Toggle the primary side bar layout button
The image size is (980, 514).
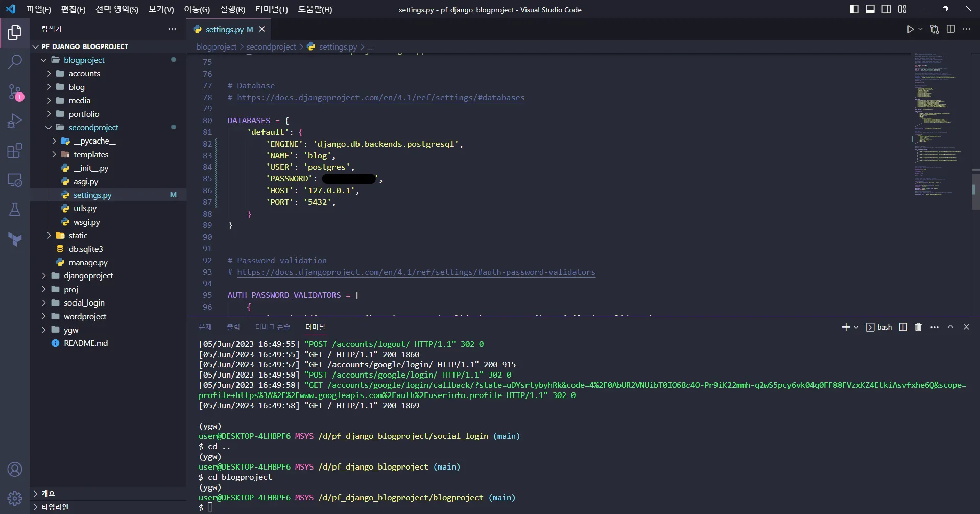click(854, 9)
